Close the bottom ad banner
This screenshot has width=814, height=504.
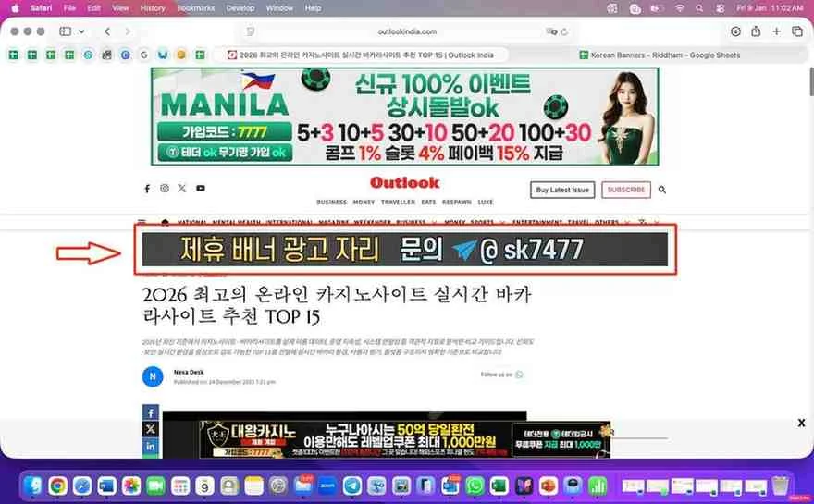[801, 423]
